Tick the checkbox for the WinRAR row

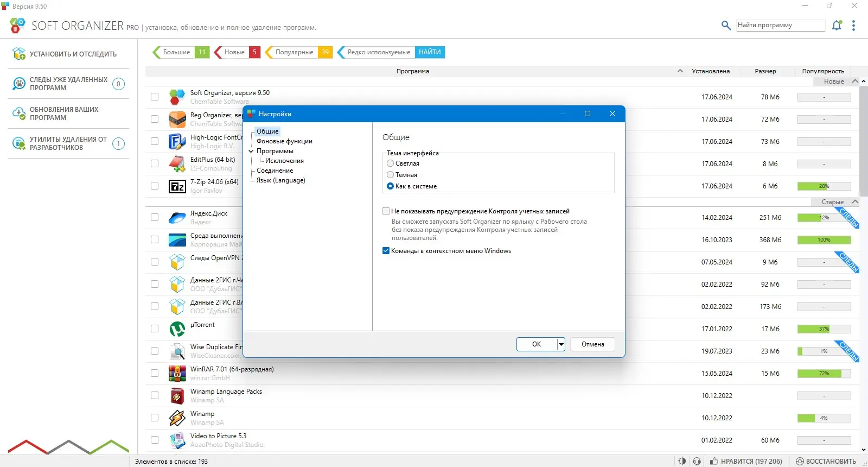click(x=155, y=374)
